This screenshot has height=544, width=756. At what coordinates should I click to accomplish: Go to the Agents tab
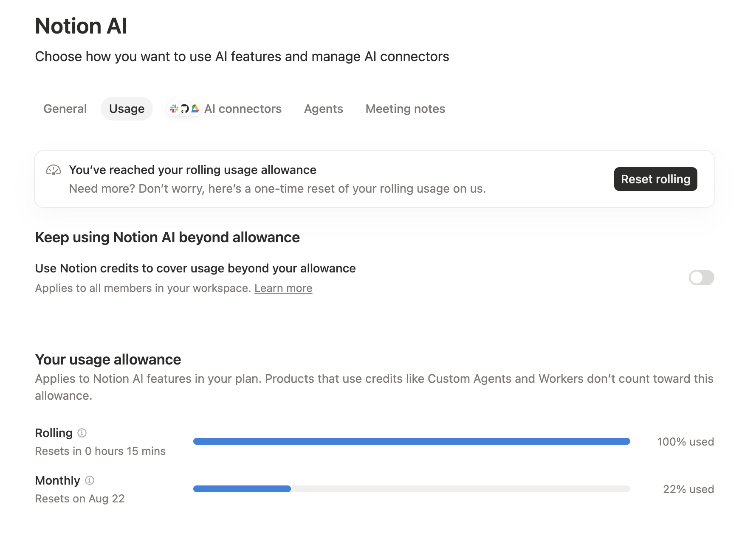coord(324,109)
